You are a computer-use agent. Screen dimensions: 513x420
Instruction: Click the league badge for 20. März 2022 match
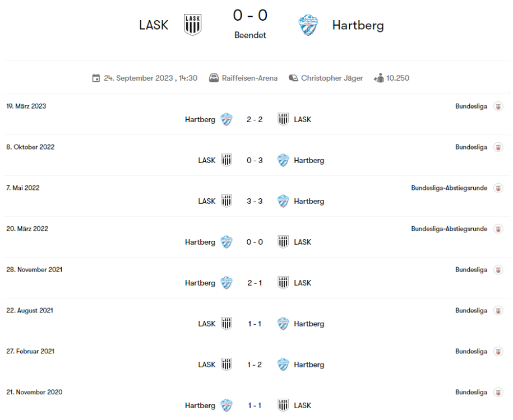498,229
